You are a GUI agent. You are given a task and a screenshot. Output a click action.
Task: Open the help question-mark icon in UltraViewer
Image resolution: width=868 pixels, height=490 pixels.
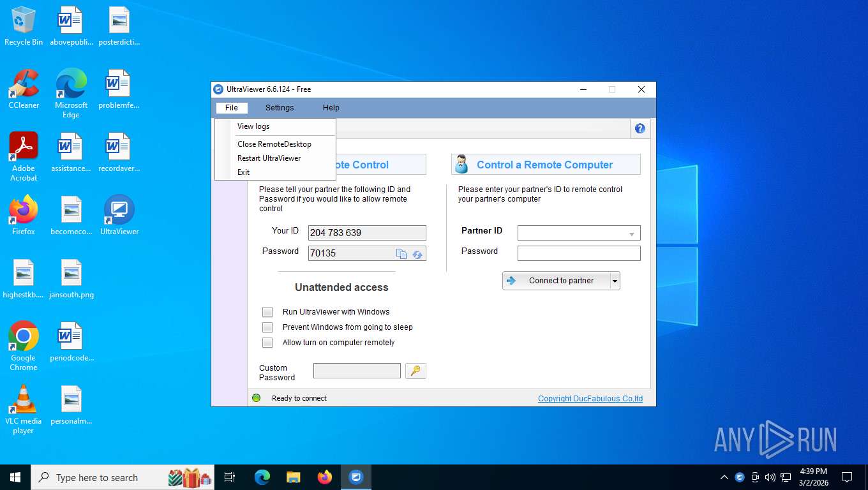tap(640, 128)
